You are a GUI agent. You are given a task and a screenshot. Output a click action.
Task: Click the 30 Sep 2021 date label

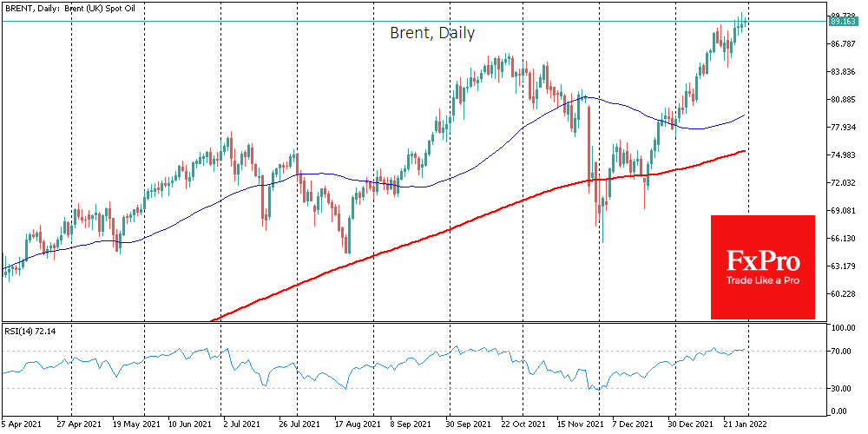470,425
